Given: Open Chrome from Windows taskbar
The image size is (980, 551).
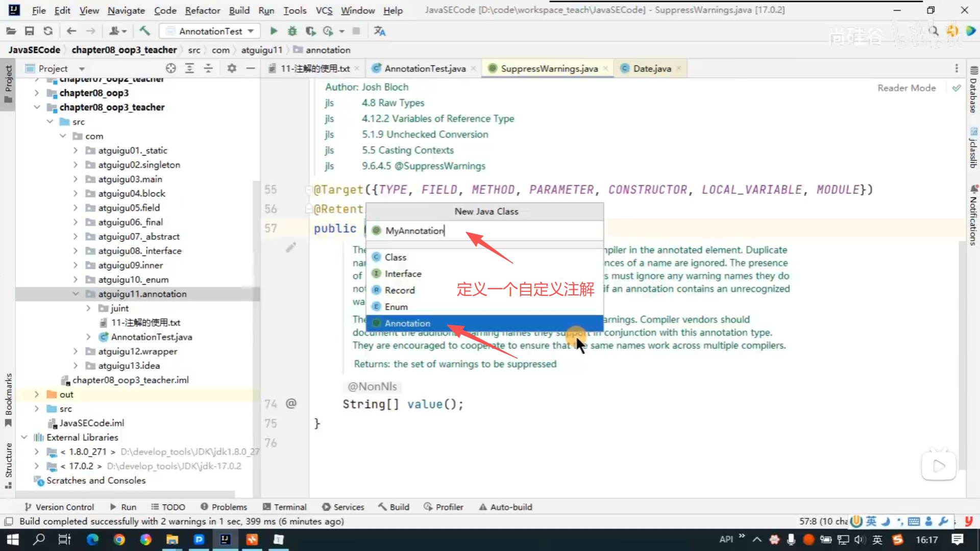Looking at the screenshot, I should point(119,539).
